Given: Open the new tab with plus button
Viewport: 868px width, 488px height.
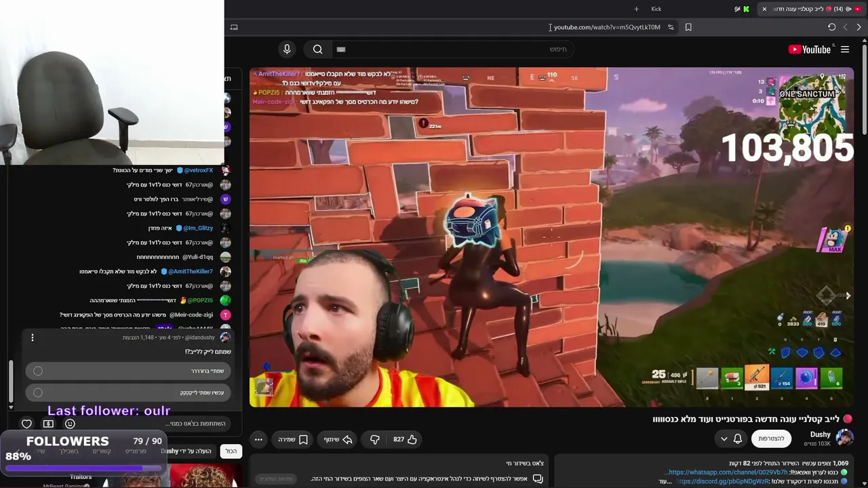Looking at the screenshot, I should click(636, 9).
